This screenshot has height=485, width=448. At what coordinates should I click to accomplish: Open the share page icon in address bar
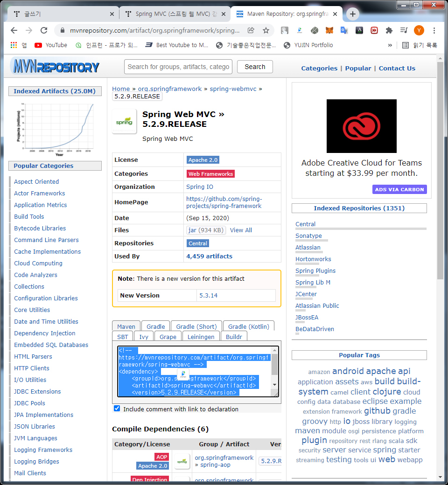pos(251,30)
